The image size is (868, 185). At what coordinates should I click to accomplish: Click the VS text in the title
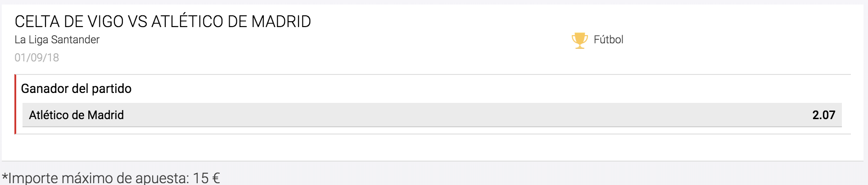coord(138,21)
